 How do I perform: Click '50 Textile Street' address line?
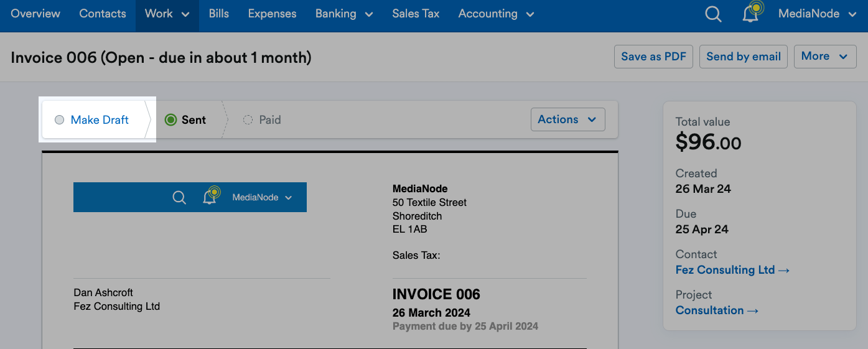[x=429, y=203]
